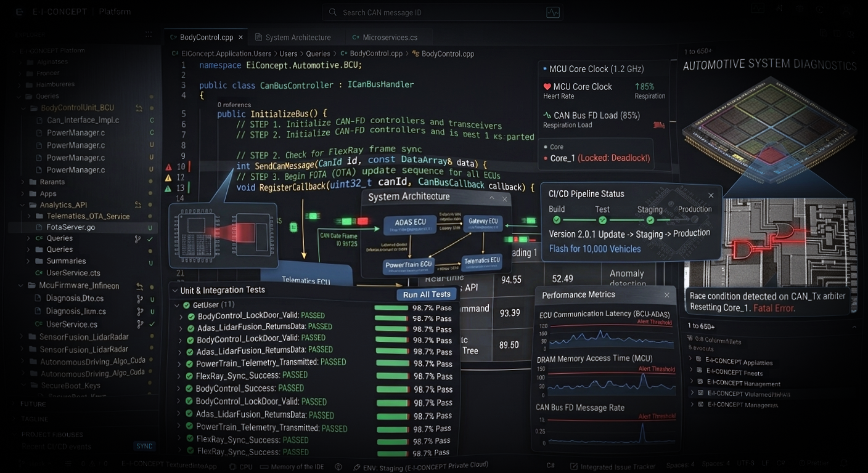Toggle the first Adas_LidarFusion_ReturnsData test check
The height and width of the screenshot is (473, 868).
coord(191,328)
